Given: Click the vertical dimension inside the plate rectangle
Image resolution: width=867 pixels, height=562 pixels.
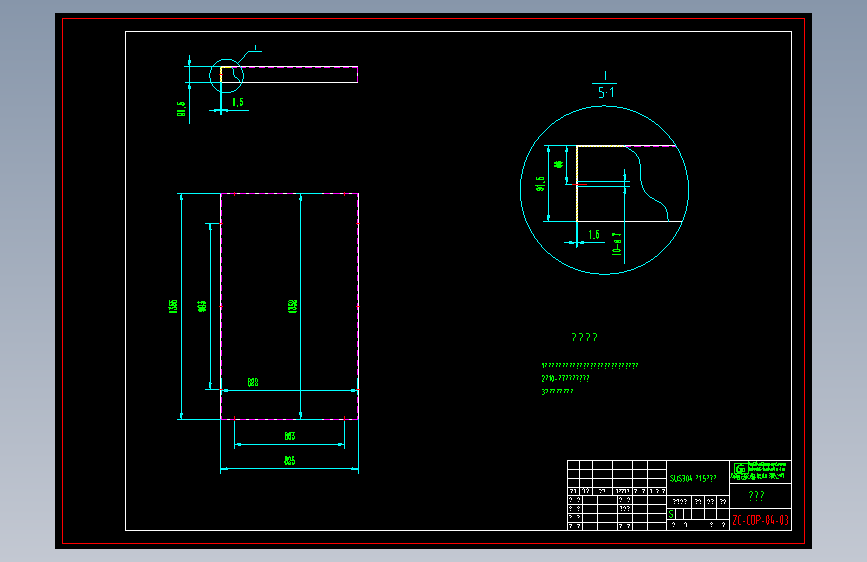Looking at the screenshot, I should click(x=293, y=306).
